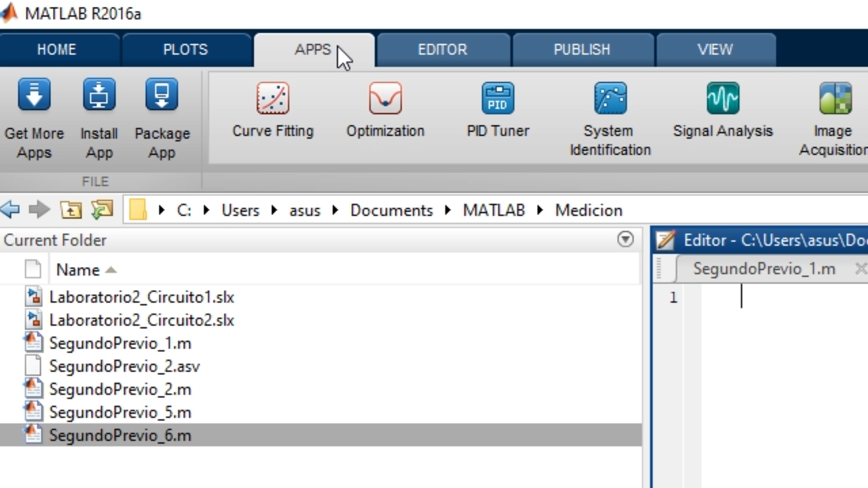This screenshot has height=488, width=868.
Task: Open MATLAB folder from the address bar
Action: 494,210
